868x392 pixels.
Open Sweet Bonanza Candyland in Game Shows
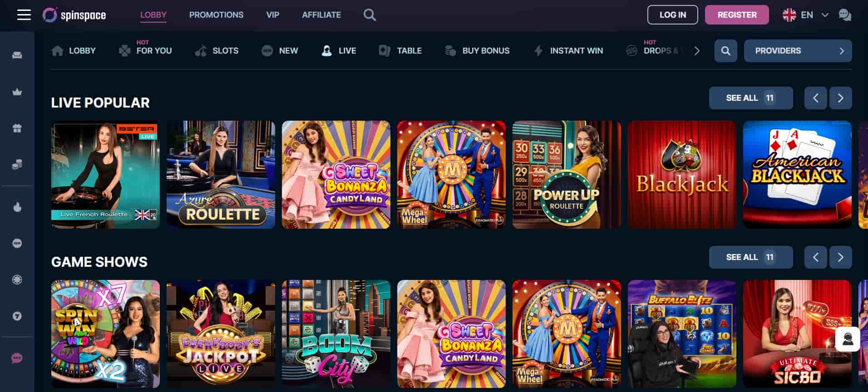click(x=451, y=334)
